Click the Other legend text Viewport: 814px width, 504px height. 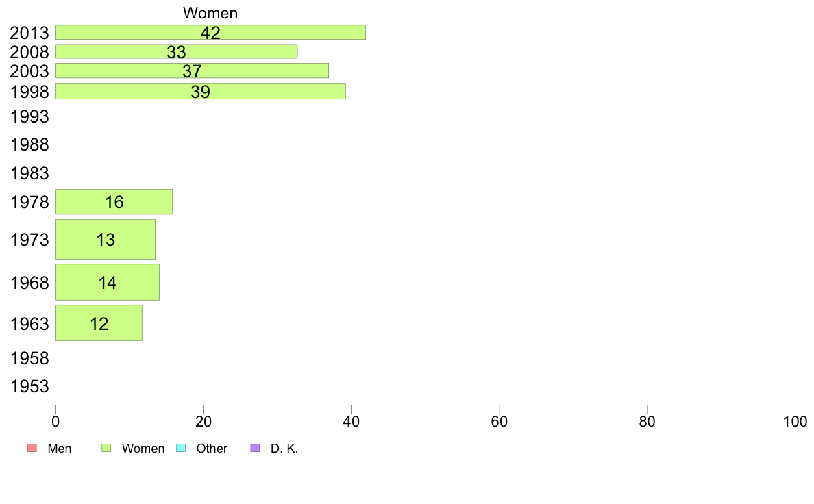(x=212, y=449)
